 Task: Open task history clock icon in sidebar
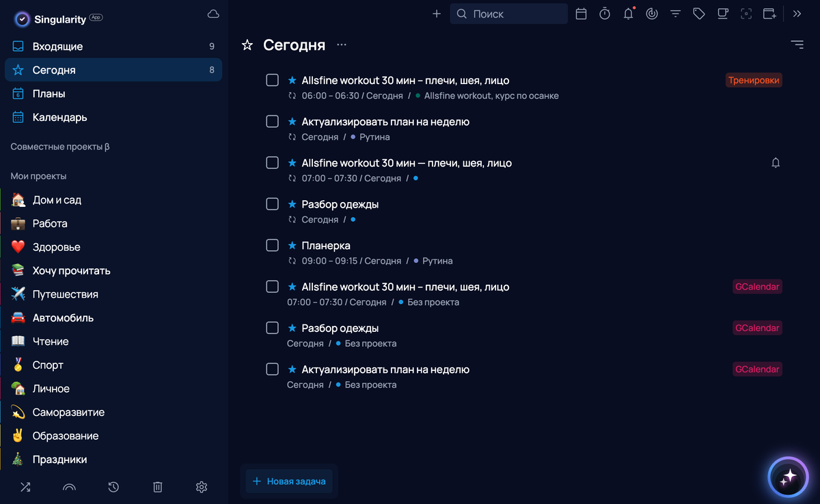113,487
